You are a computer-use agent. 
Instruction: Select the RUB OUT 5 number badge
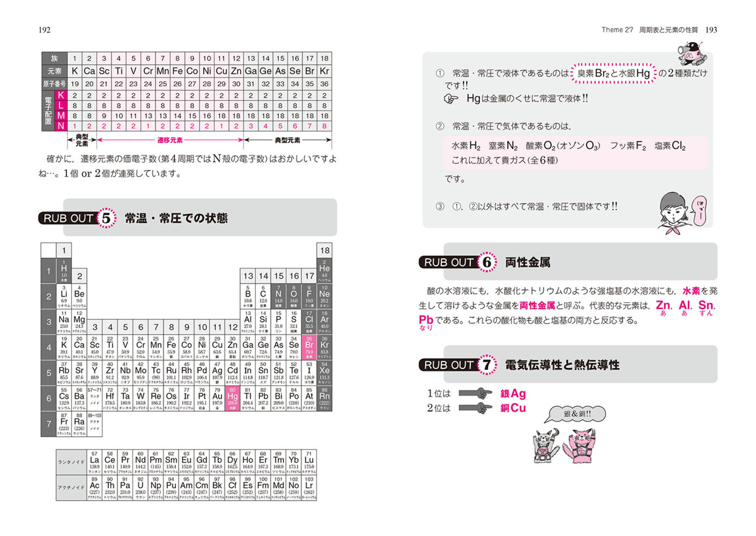pyautogui.click(x=106, y=218)
